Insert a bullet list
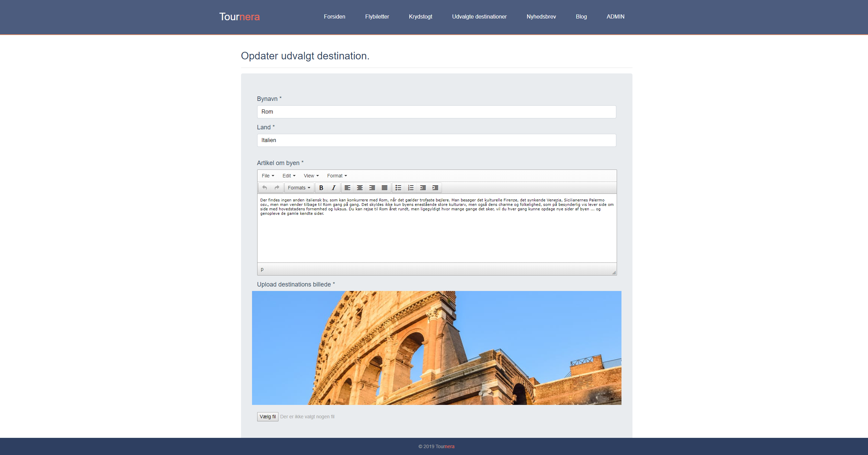This screenshot has height=455, width=868. 398,188
